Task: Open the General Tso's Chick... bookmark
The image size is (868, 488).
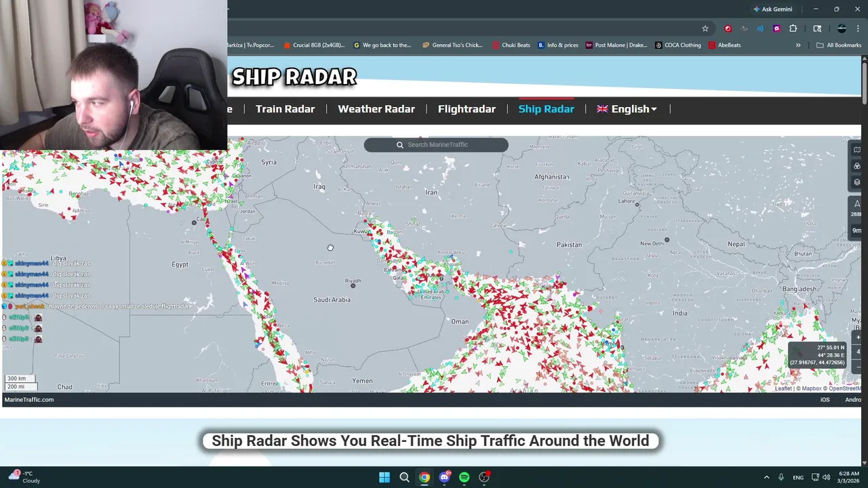Action: 452,45
